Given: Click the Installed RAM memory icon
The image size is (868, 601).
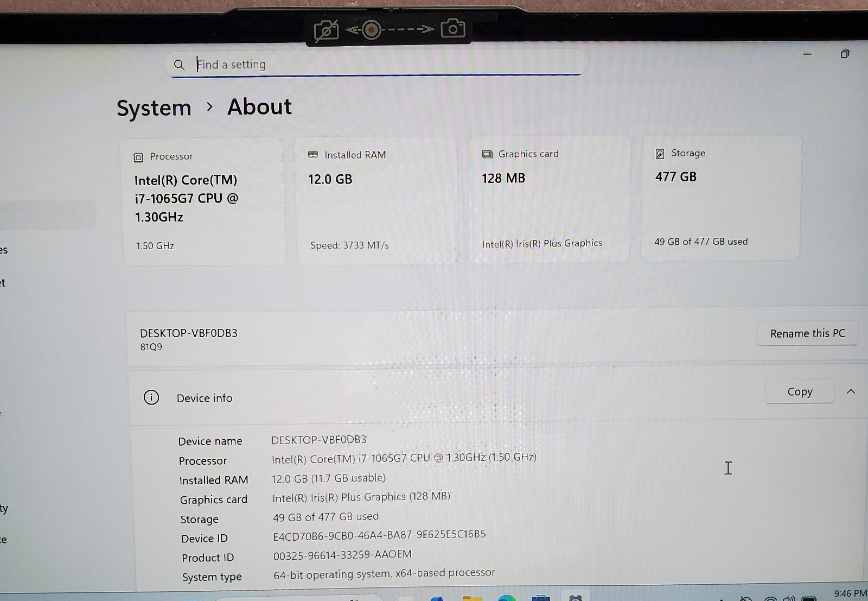Looking at the screenshot, I should click(313, 155).
